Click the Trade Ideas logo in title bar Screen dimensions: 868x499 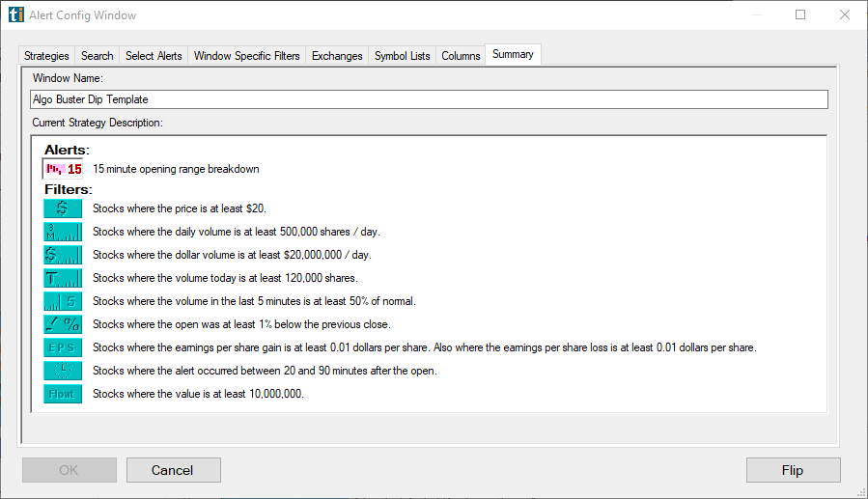click(16, 14)
